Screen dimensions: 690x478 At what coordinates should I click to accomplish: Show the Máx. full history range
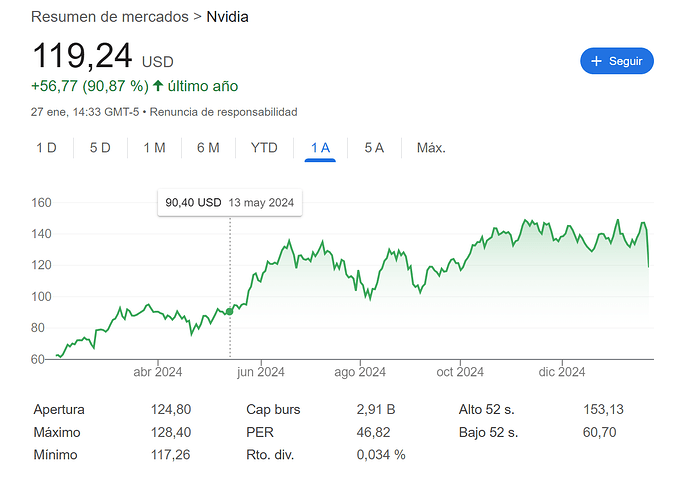(431, 148)
